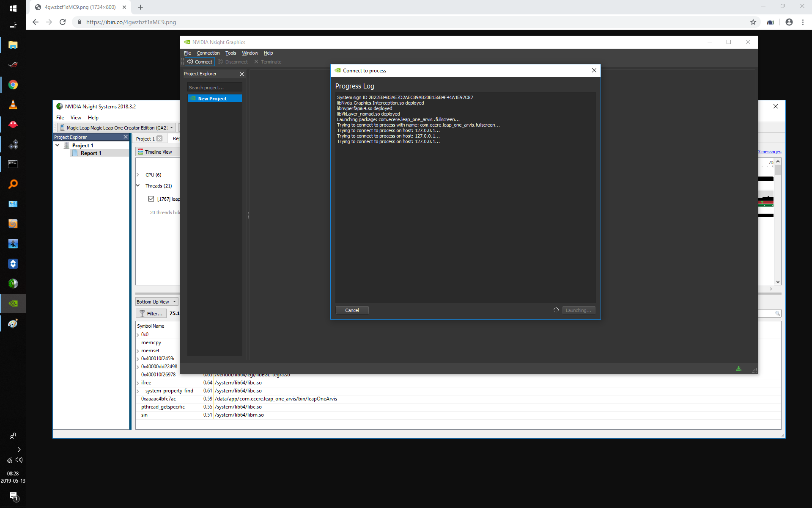812x508 pixels.
Task: Open VLC from the taskbar
Action: (13, 105)
